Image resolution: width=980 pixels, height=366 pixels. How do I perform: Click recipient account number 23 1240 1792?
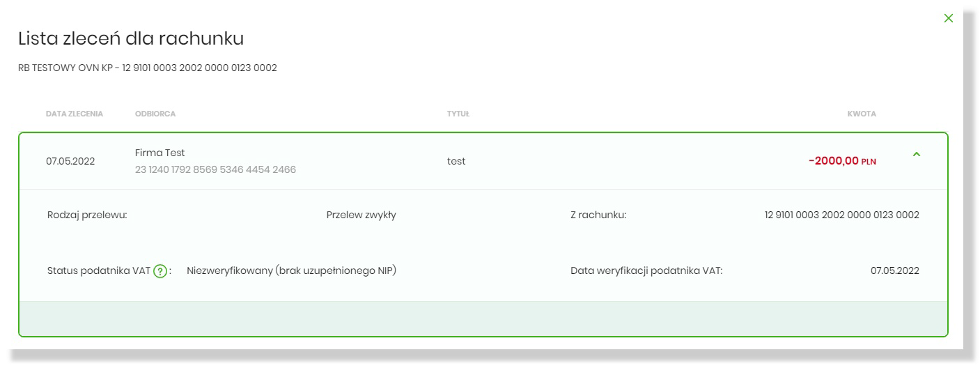point(215,170)
